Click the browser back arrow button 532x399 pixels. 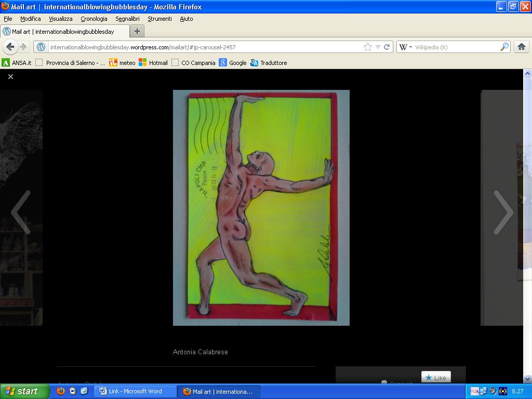(x=10, y=47)
